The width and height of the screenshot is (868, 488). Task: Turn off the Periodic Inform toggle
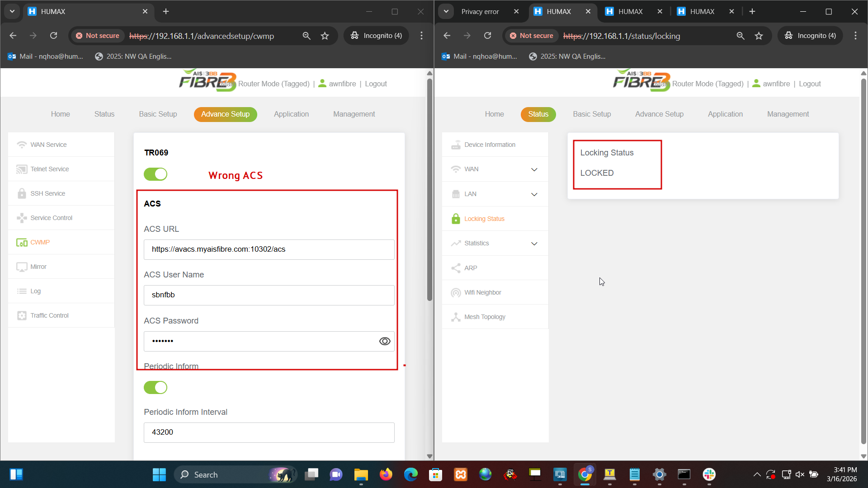click(156, 387)
